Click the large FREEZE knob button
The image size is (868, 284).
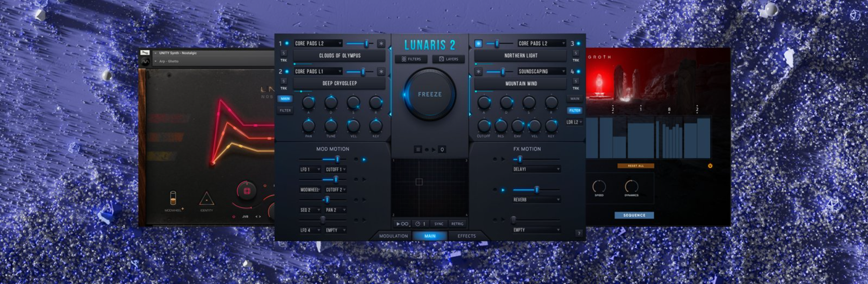tap(429, 94)
